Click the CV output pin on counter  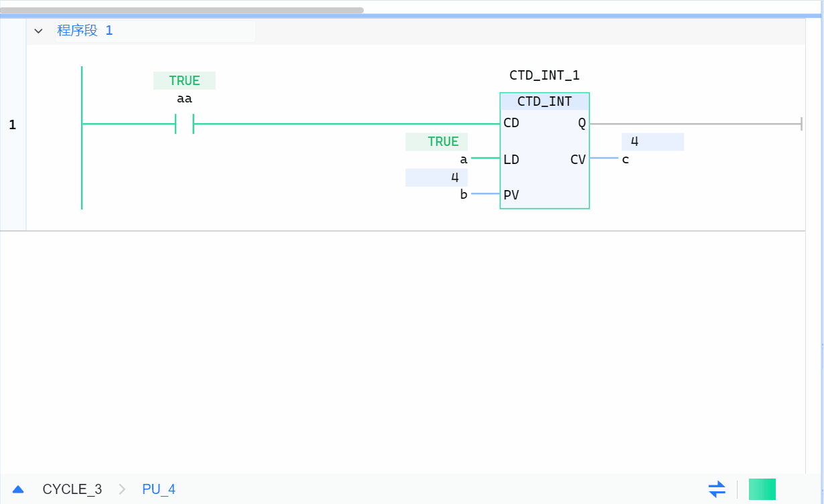coord(577,159)
